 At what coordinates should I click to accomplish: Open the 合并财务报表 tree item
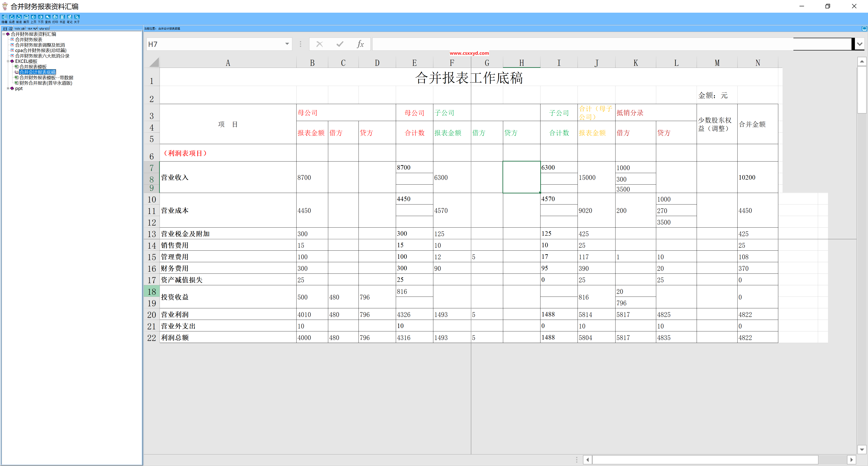[29, 39]
